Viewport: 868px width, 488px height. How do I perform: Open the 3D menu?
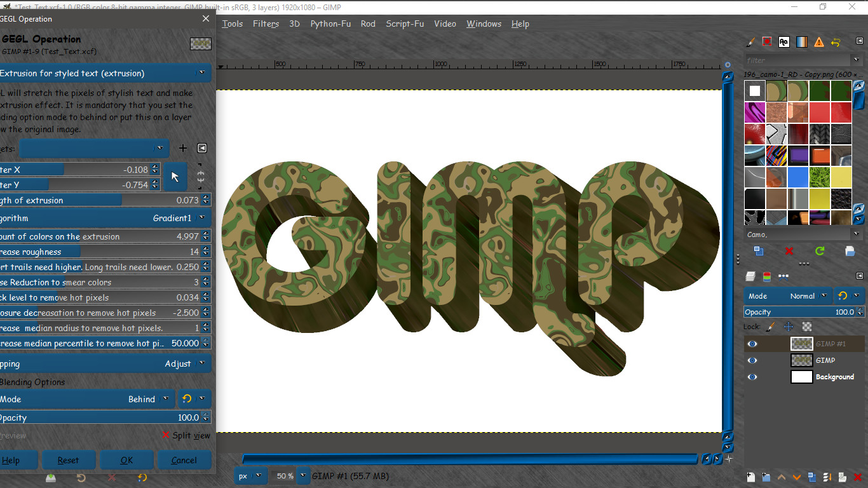tap(294, 24)
